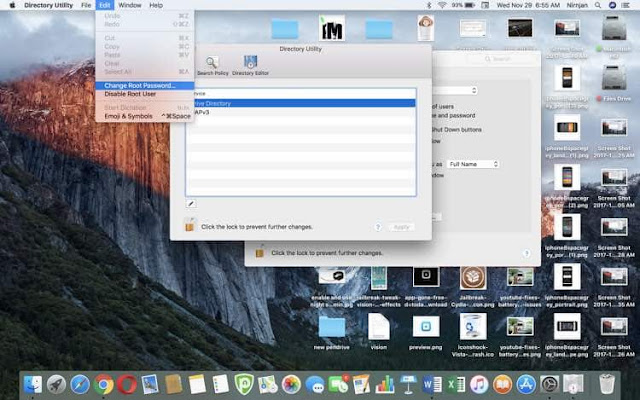
Task: Open the Trash in the Dock
Action: tap(607, 385)
